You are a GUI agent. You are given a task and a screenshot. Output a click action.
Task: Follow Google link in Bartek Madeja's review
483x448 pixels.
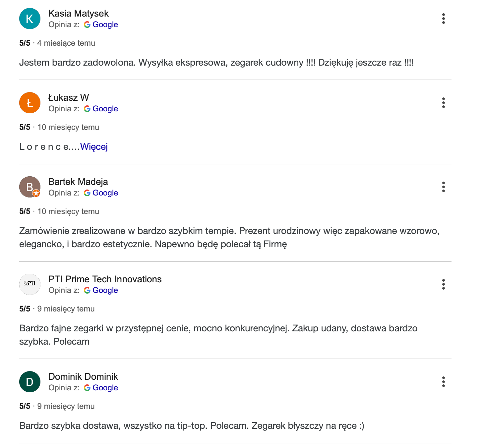[x=105, y=193]
